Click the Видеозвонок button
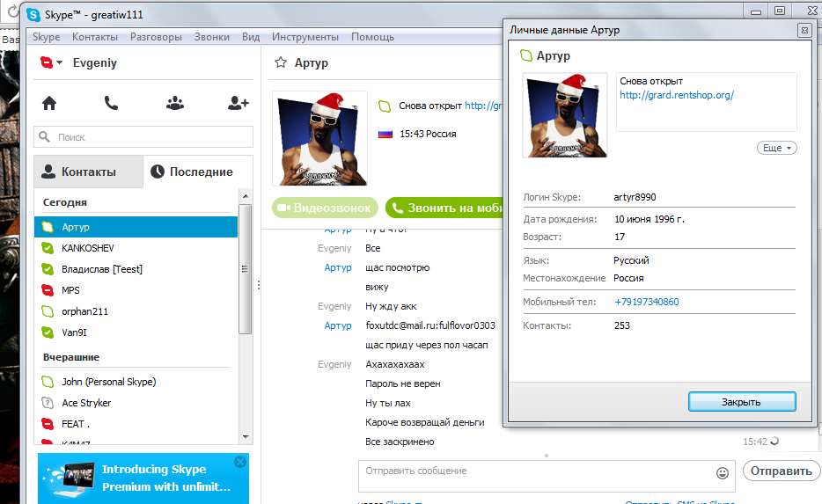Viewport: 822px width, 504px height. tap(325, 208)
